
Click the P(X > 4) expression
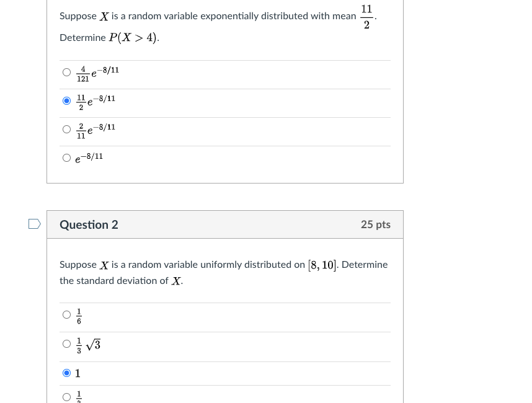coord(135,37)
